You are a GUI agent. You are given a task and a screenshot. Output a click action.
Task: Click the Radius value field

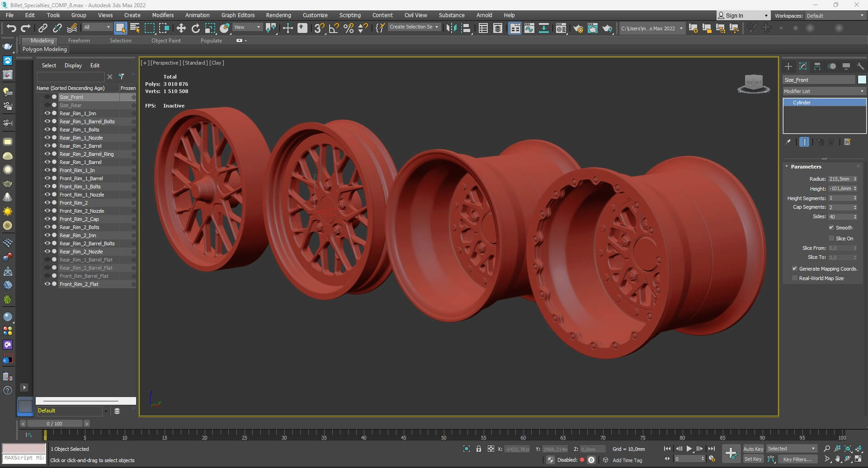pyautogui.click(x=840, y=179)
